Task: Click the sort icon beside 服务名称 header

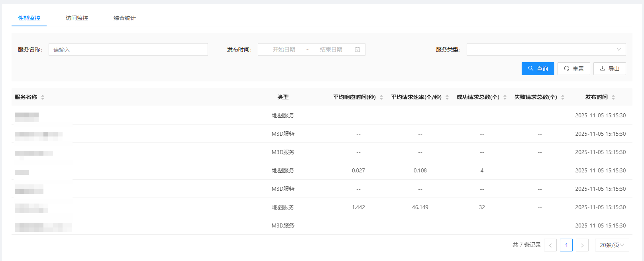Action: click(43, 97)
